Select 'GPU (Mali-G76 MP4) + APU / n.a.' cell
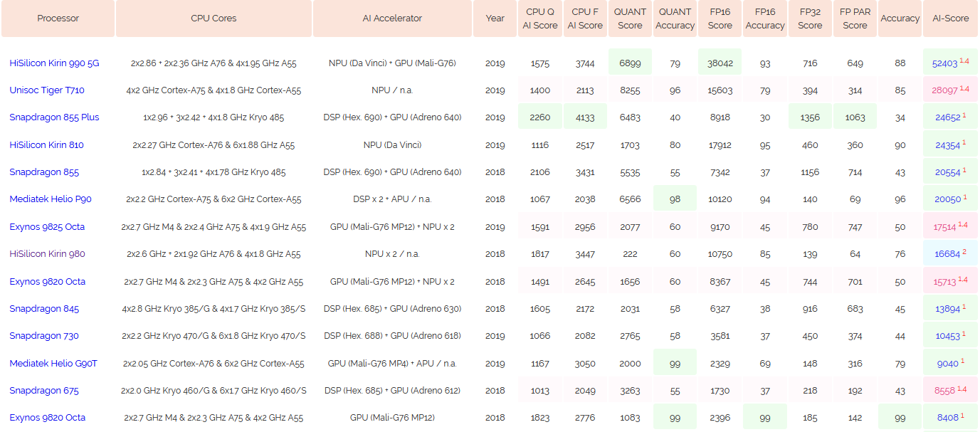Viewport: 980px width, 432px height. click(392, 364)
